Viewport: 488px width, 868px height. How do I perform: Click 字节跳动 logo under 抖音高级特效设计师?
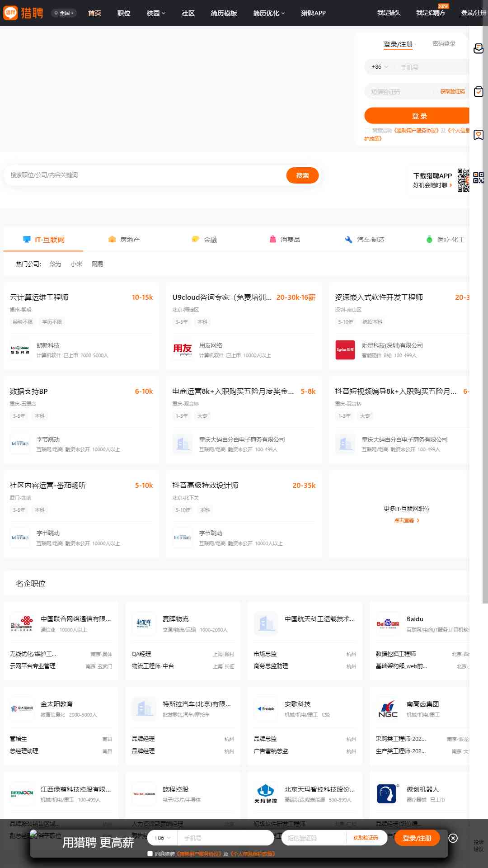coord(183,538)
